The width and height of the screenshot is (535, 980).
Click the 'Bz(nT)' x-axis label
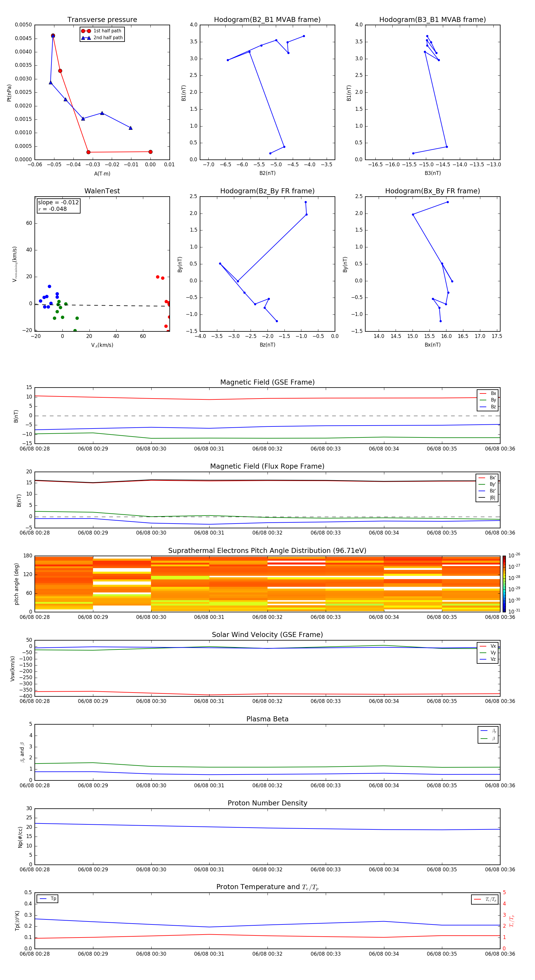pos(267,345)
